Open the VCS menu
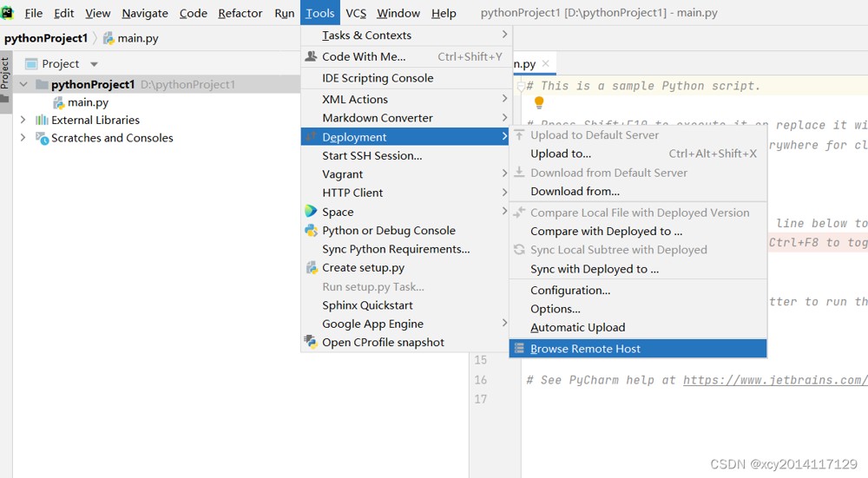The image size is (868, 478). (356, 13)
